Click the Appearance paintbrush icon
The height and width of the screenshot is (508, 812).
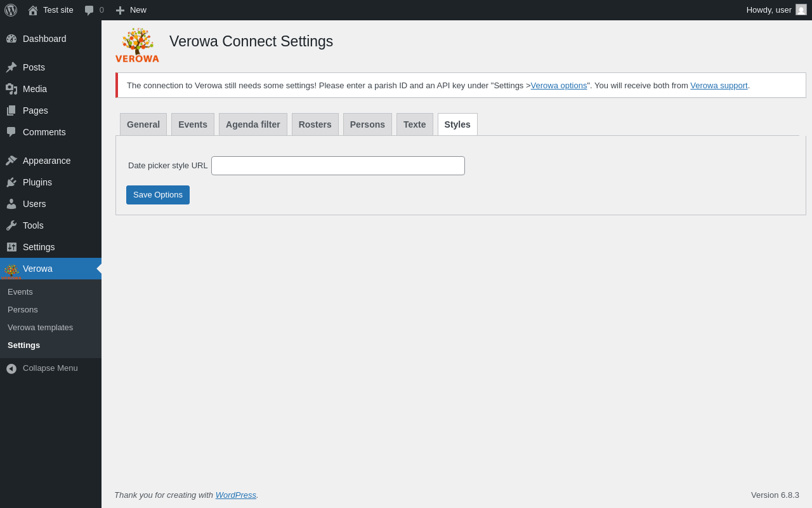pos(11,161)
